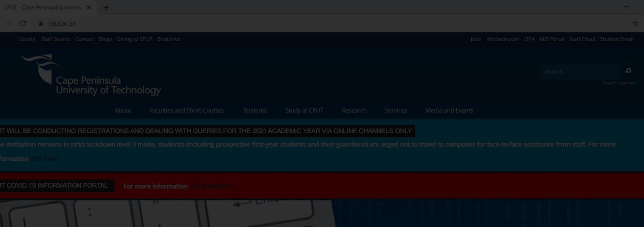Close the CPUT browser tab
644x227 pixels.
(88, 8)
